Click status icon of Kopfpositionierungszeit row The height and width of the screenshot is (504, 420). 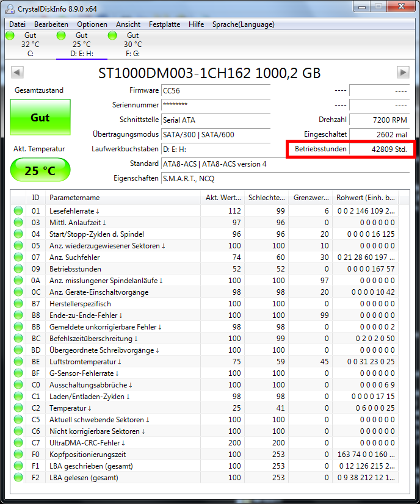click(18, 455)
